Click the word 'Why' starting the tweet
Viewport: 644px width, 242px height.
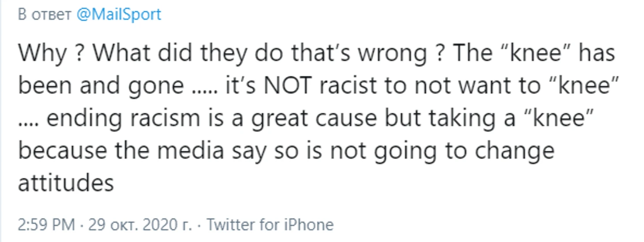pos(42,54)
